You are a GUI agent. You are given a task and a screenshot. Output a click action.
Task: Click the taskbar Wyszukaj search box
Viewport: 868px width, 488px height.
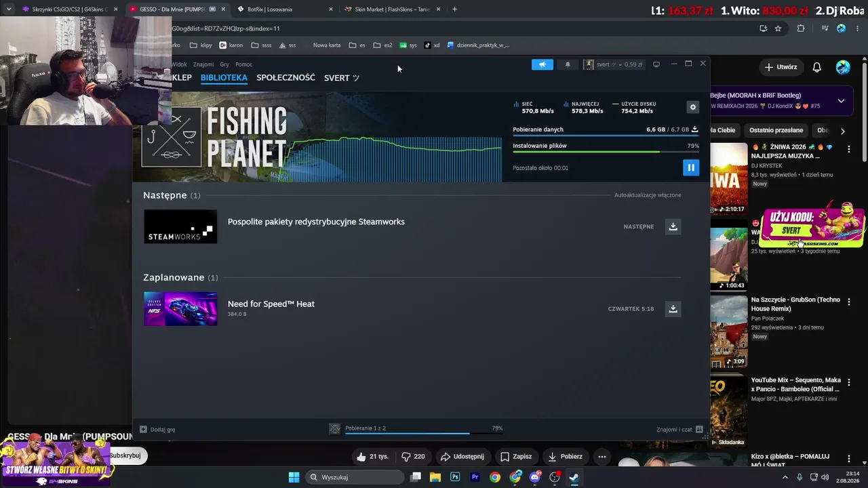coord(355,477)
